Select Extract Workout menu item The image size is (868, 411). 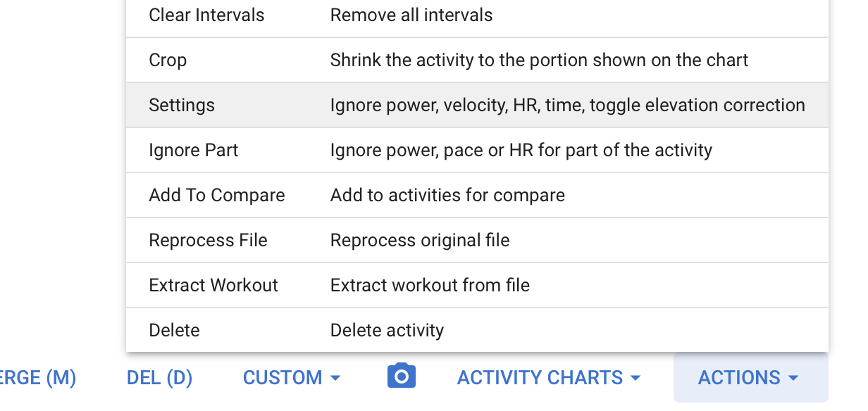coord(213,285)
